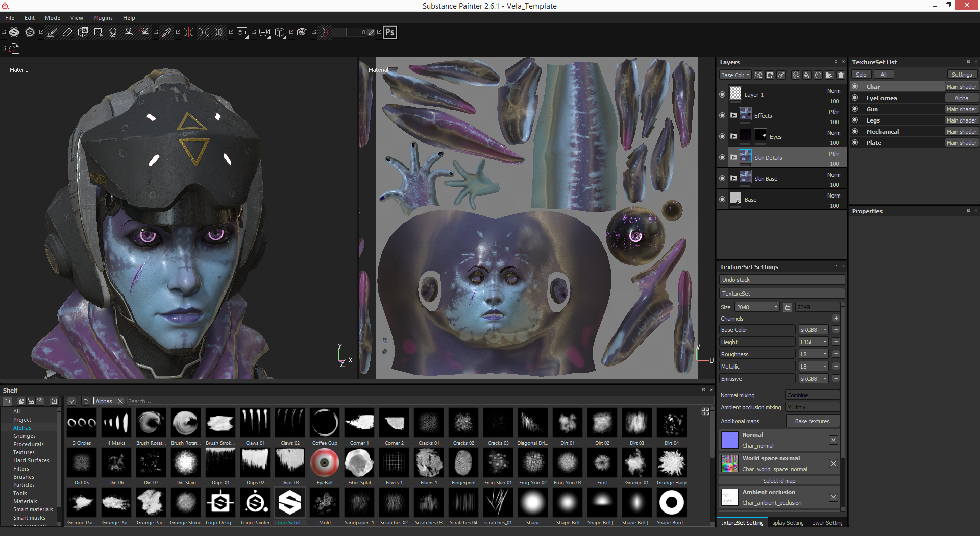Hide the Skin Base layer

722,178
